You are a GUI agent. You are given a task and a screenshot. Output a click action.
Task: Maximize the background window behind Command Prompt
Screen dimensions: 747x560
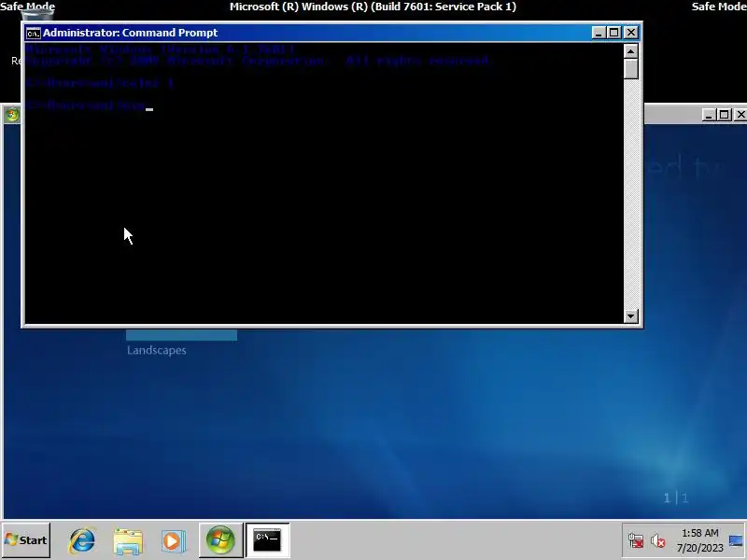(x=725, y=115)
